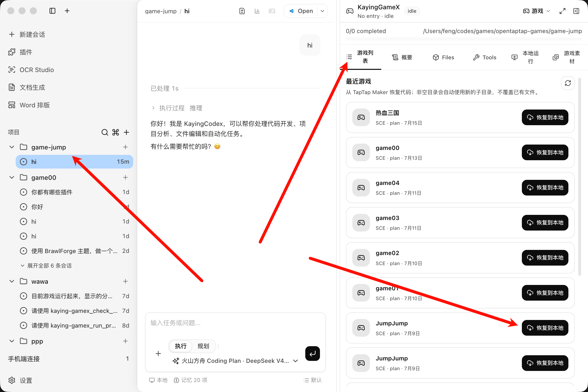Collapse the ppp project folder
This screenshot has height=392, width=588.
(x=12, y=341)
